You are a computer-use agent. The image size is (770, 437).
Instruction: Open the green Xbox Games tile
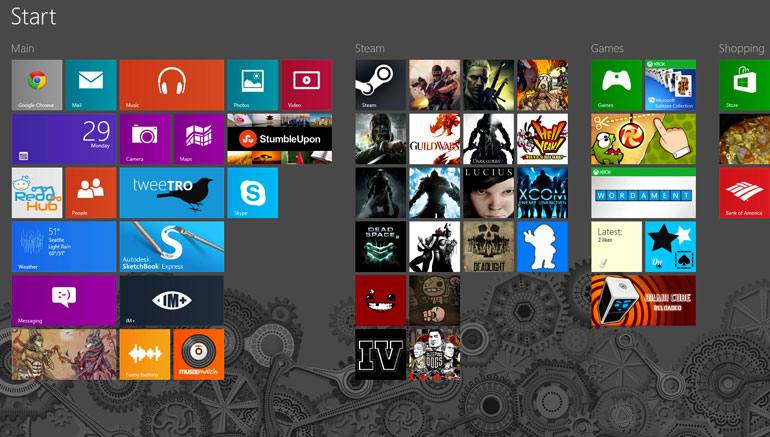(x=616, y=85)
